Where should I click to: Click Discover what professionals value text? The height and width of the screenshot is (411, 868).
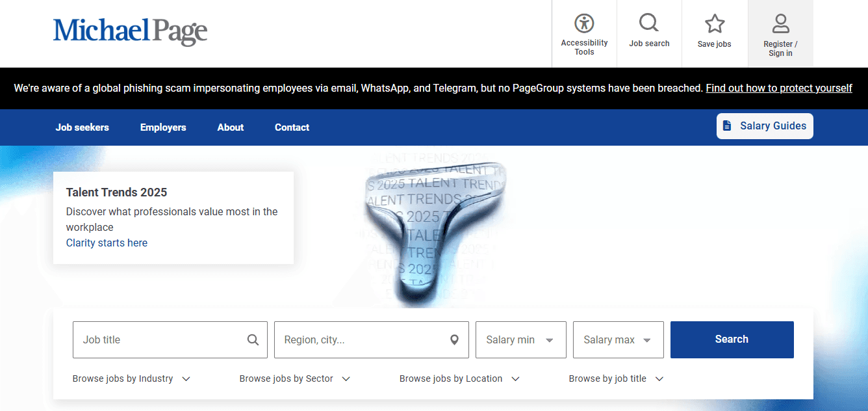tap(172, 219)
